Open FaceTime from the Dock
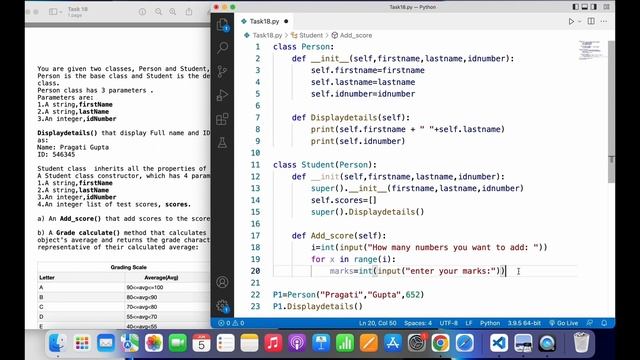The width and height of the screenshot is (640, 360). tap(178, 343)
